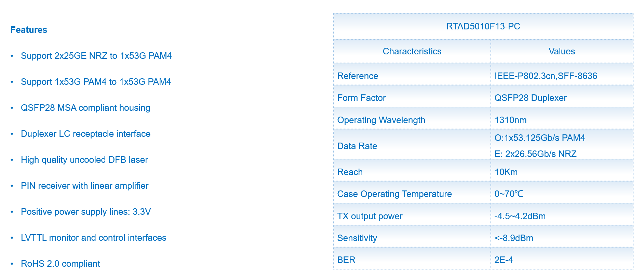Click the Support 2x25GE NRZ feature line

96,56
